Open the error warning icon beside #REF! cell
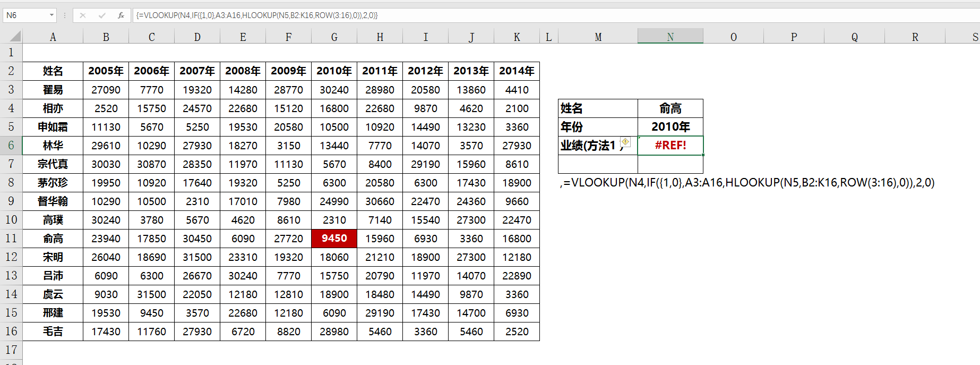 pos(625,142)
